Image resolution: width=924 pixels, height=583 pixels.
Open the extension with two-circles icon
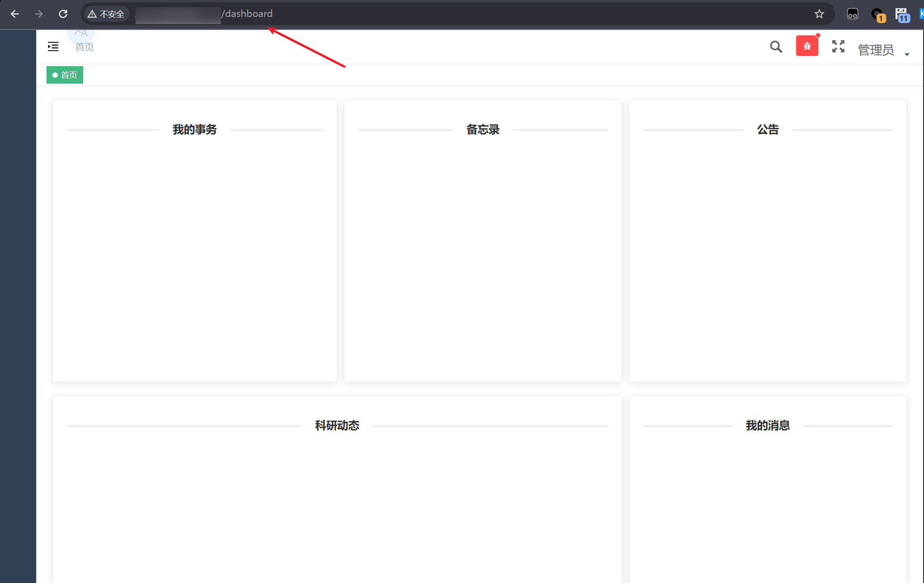852,14
